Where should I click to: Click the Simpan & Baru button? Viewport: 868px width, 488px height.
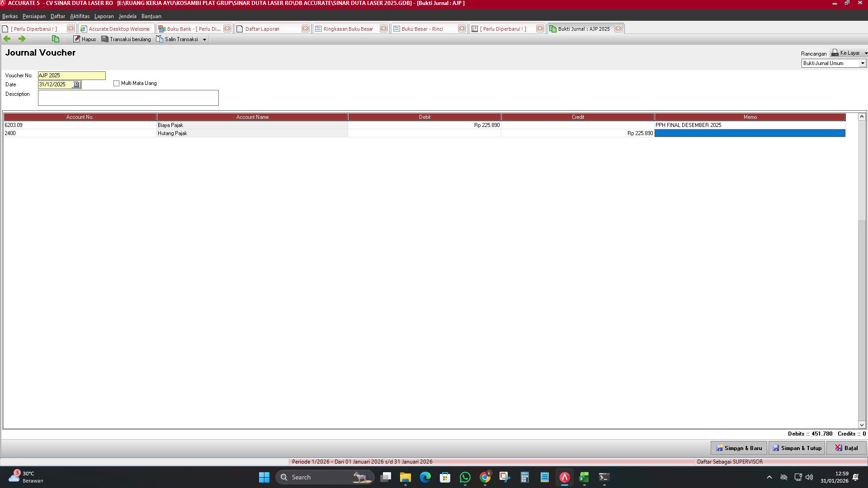point(739,448)
